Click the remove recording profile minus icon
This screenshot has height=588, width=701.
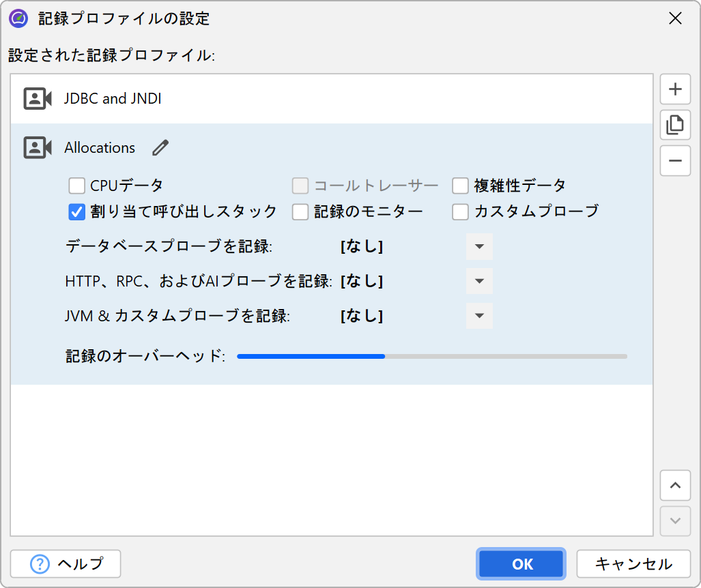pyautogui.click(x=675, y=161)
